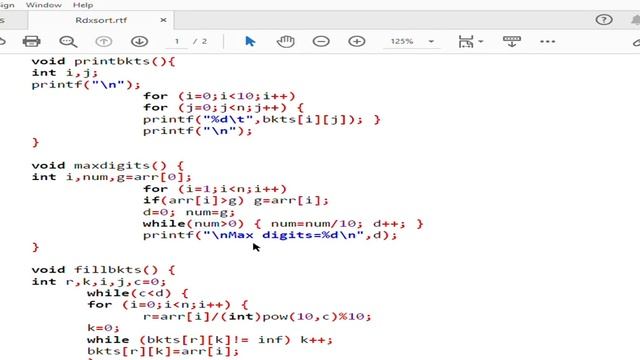Choose the Selection arrow tool
The width and height of the screenshot is (640, 360).
click(x=250, y=41)
